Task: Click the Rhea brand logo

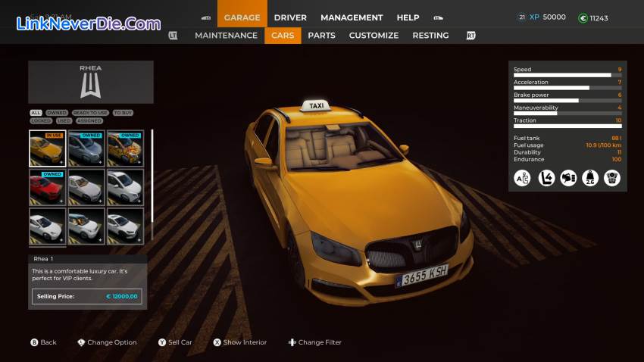Action: pos(91,86)
